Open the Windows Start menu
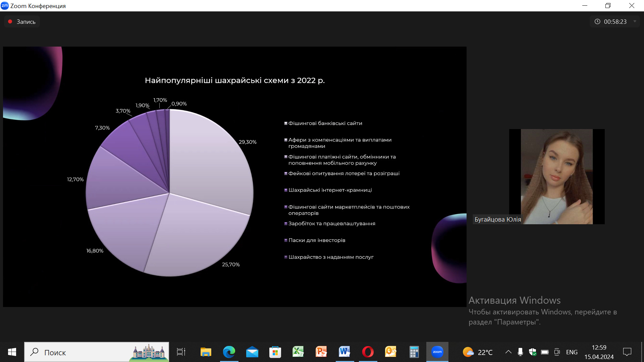The height and width of the screenshot is (362, 644). click(12, 352)
